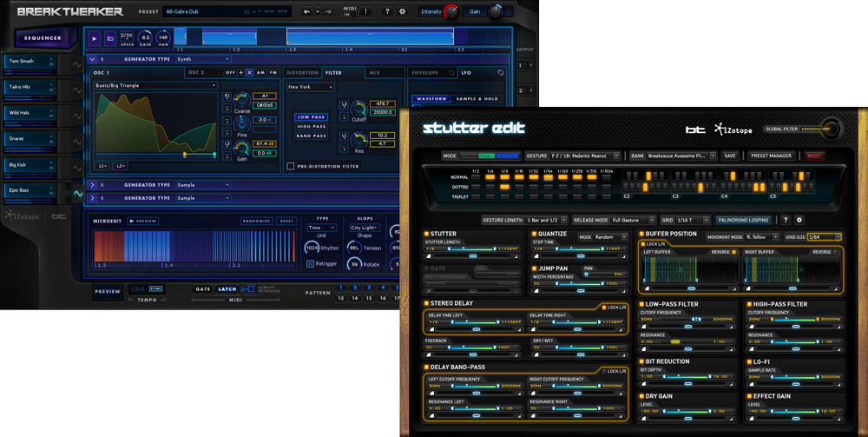Click the copy icon next to ENVELOPE tab

tap(451, 73)
